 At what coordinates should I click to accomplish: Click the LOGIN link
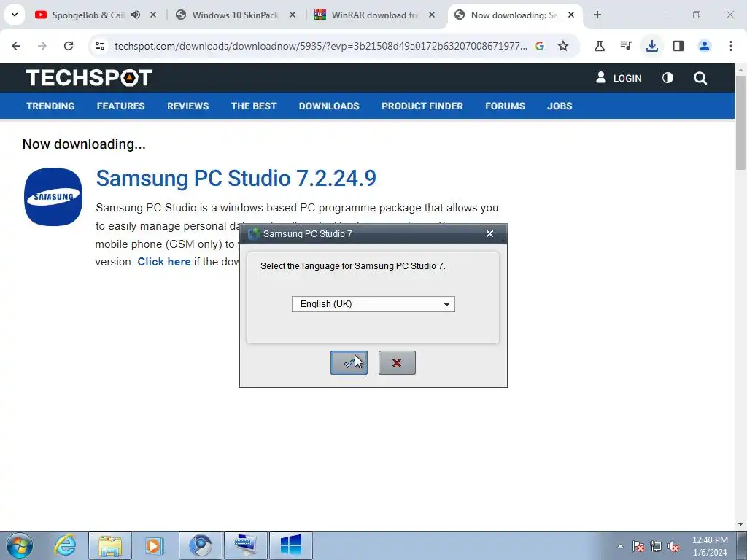(619, 78)
